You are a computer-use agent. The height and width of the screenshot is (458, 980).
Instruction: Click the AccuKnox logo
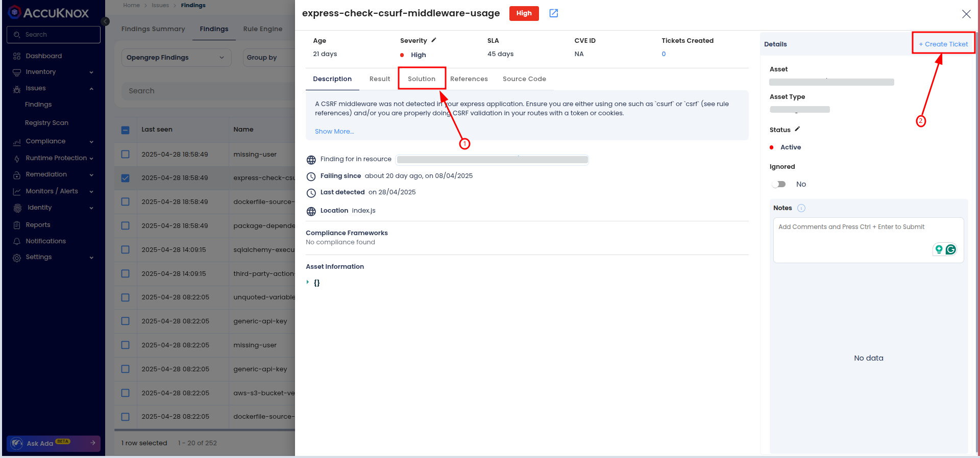click(48, 13)
